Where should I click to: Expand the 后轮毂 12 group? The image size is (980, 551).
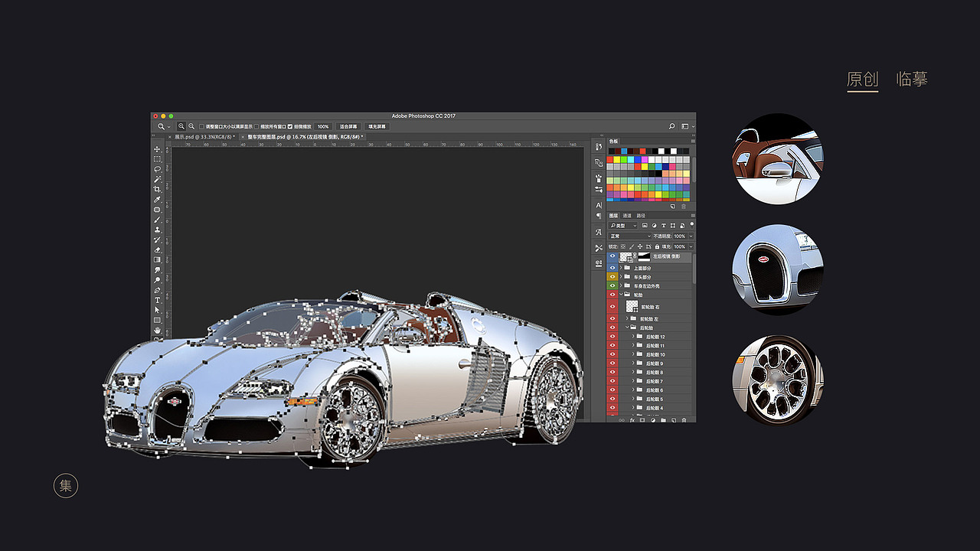tap(633, 337)
